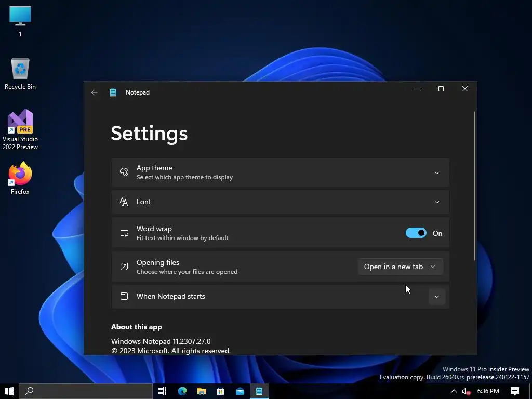The height and width of the screenshot is (399, 532).
Task: Go back using the Notepad back arrow
Action: click(95, 92)
